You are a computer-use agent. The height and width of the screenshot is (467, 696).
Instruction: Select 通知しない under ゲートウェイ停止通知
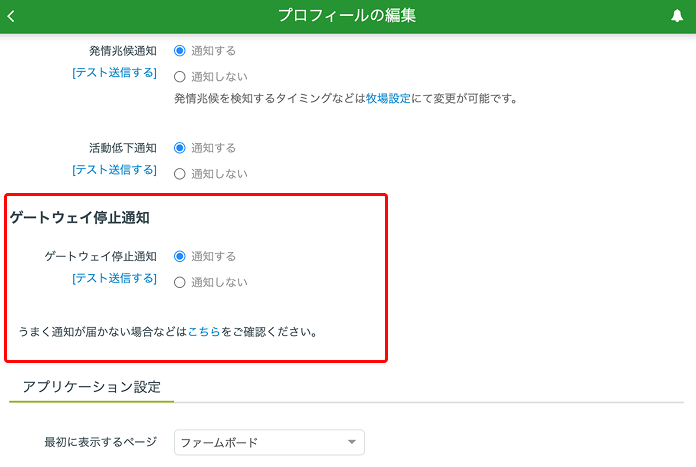180,282
